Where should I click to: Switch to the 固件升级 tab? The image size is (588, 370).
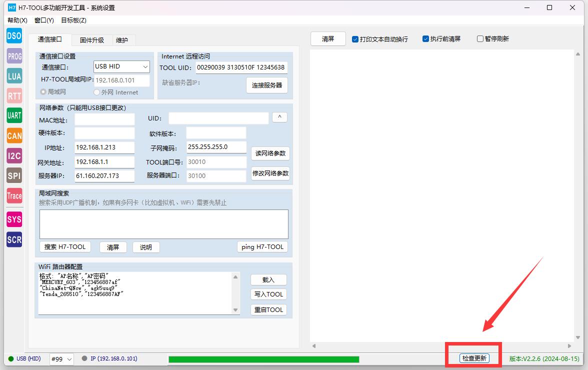coord(92,40)
